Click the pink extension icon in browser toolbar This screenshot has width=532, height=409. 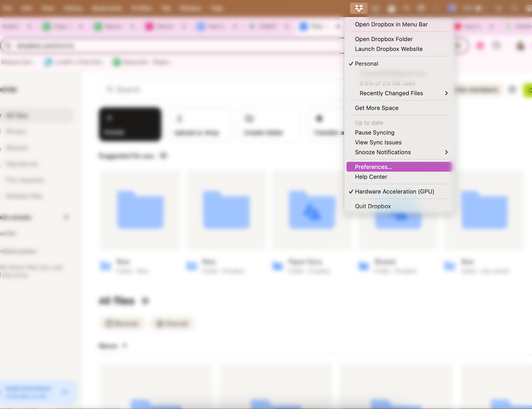point(480,46)
